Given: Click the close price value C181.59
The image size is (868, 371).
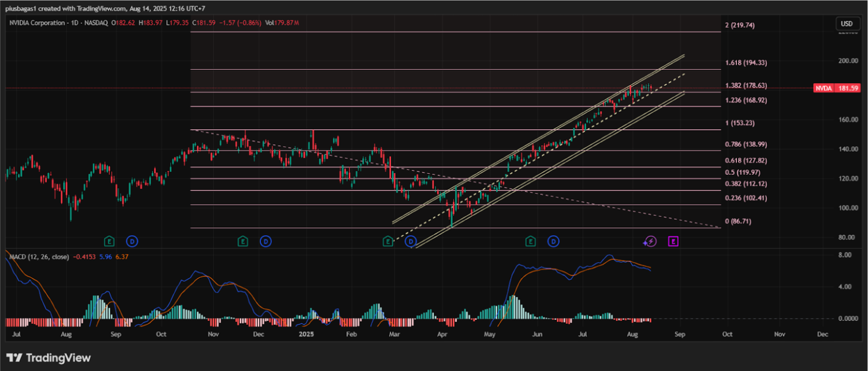Looking at the screenshot, I should coord(203,23).
